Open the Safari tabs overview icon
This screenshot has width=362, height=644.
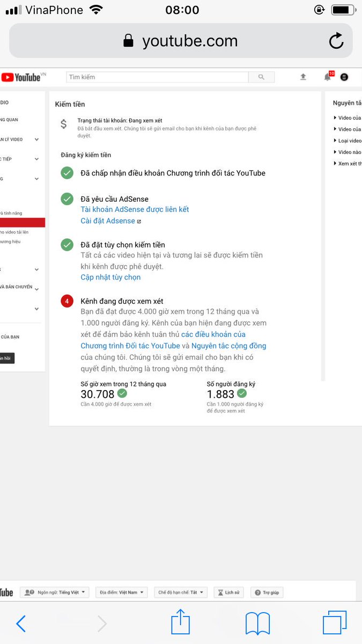click(335, 624)
